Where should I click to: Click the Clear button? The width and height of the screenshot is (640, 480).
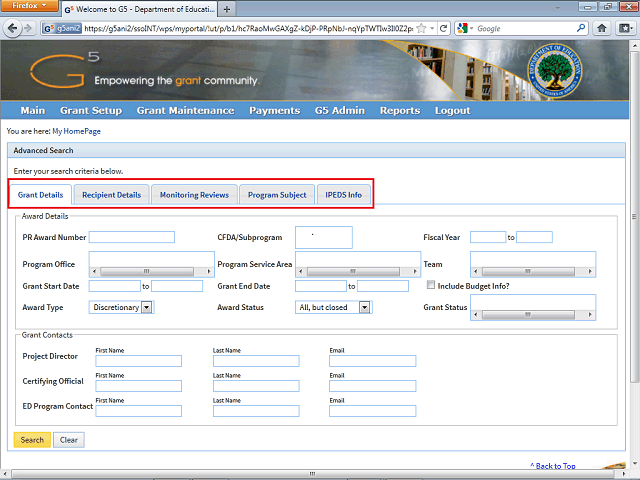click(69, 440)
